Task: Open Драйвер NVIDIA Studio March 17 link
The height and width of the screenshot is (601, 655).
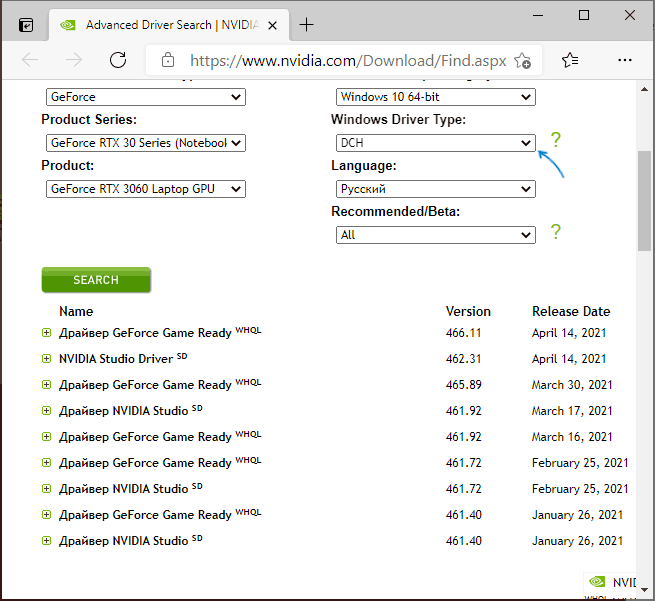Action: coord(123,411)
